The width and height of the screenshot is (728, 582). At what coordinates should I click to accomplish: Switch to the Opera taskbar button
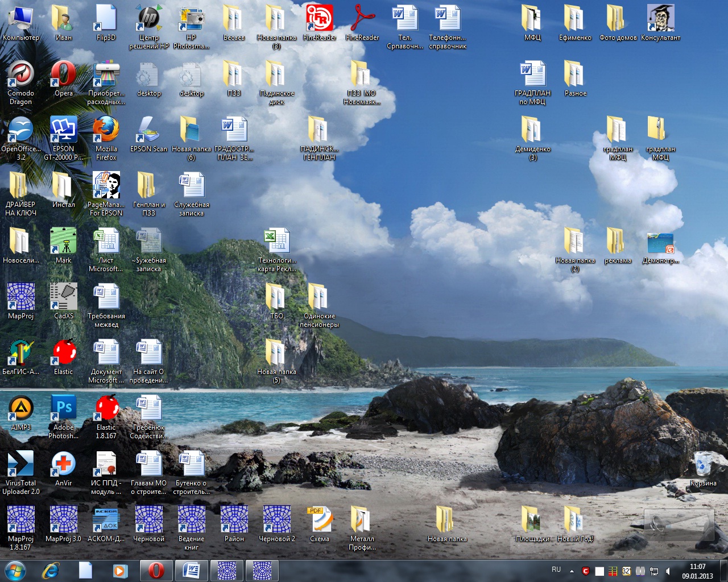(156, 570)
